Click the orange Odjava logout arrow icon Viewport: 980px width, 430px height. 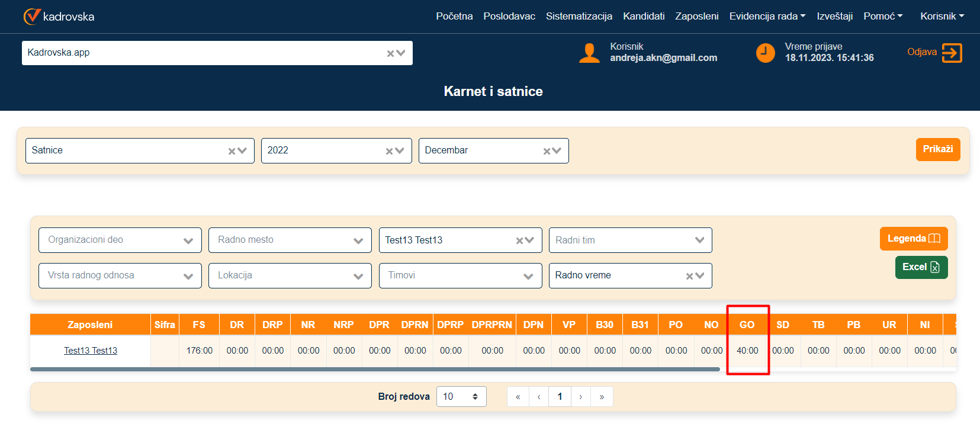pyautogui.click(x=952, y=53)
